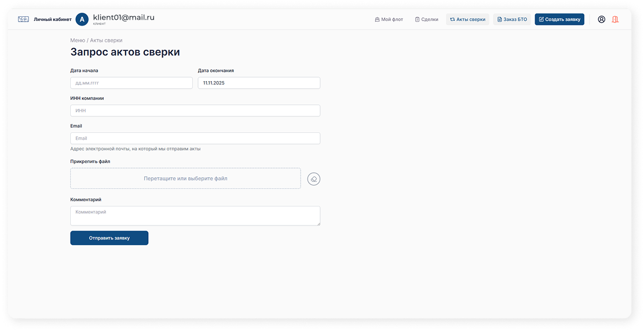
Task: Open the Заказ БТО navigation item
Action: 512,19
